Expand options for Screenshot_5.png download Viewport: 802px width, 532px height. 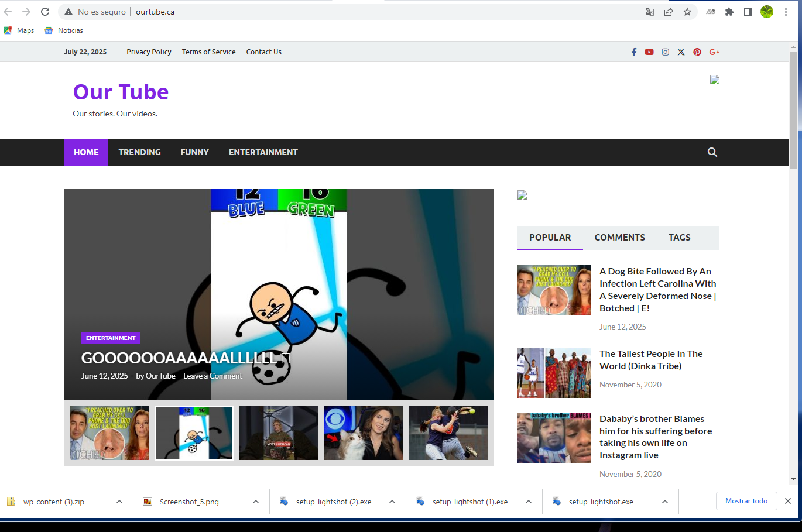[256, 502]
